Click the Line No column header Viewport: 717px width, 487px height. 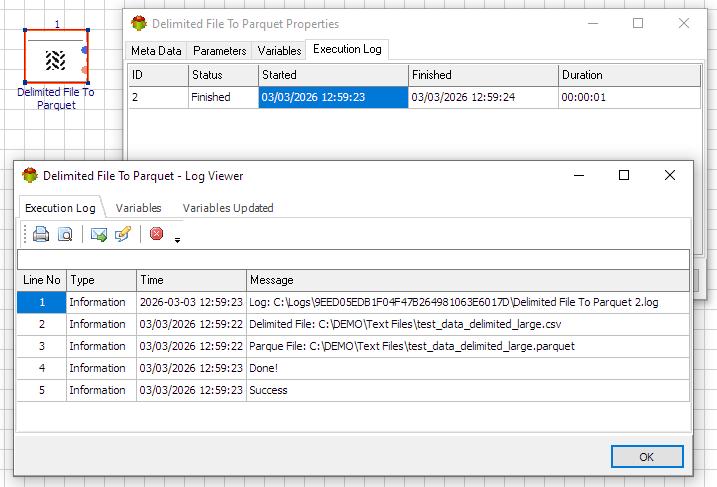tap(42, 280)
